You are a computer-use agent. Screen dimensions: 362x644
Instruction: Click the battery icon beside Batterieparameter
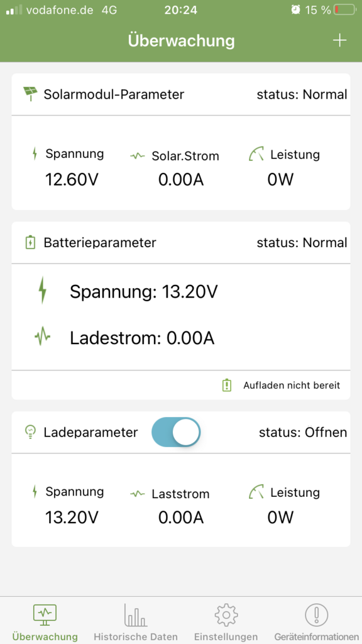coord(30,242)
